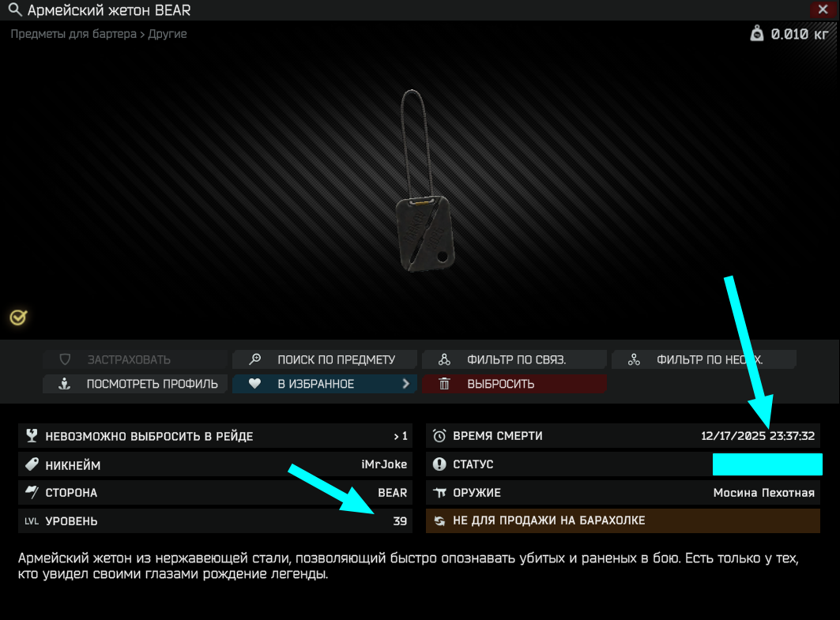This screenshot has width=840, height=620.
Task: Click the Не для продажи на барахолке banner
Action: pos(623,520)
